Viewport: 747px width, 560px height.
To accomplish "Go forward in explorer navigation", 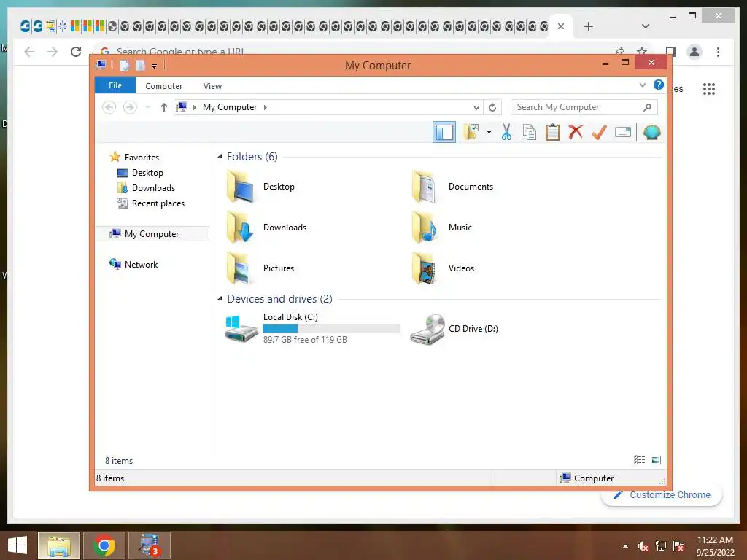I will [130, 107].
